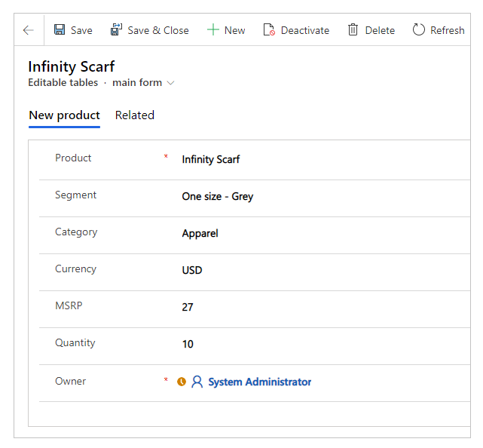Click the back arrow icon
This screenshot has width=483, height=448.
click(29, 30)
